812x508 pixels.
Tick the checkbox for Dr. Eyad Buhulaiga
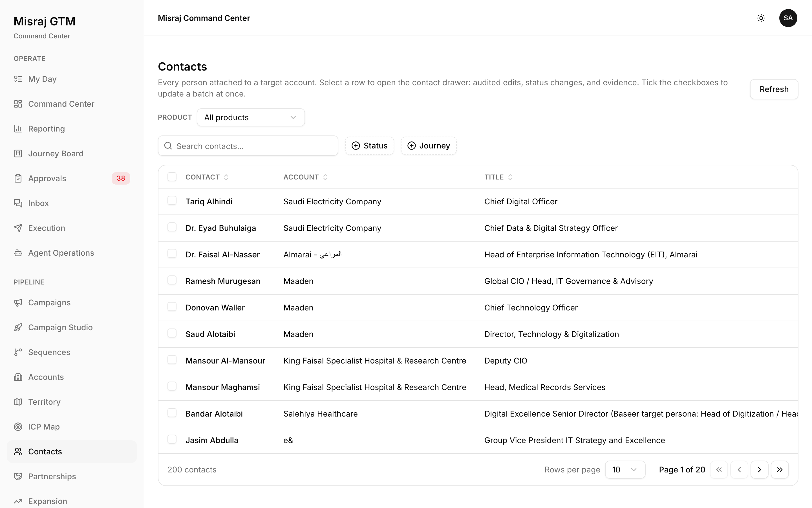coord(172,227)
